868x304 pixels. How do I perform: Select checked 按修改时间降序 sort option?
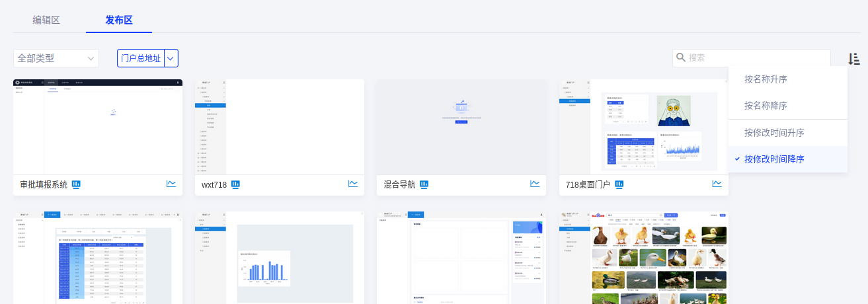[774, 159]
